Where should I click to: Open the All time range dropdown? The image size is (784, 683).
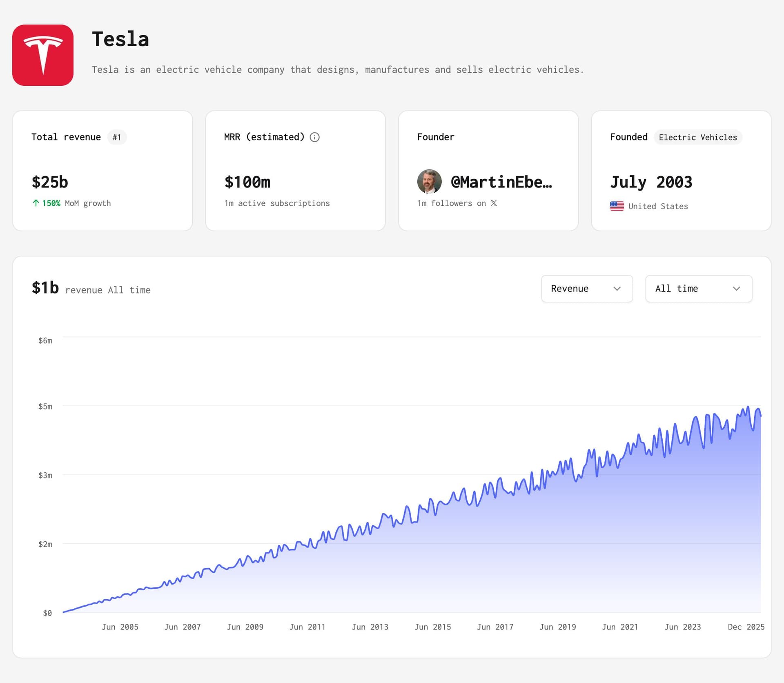[698, 289]
